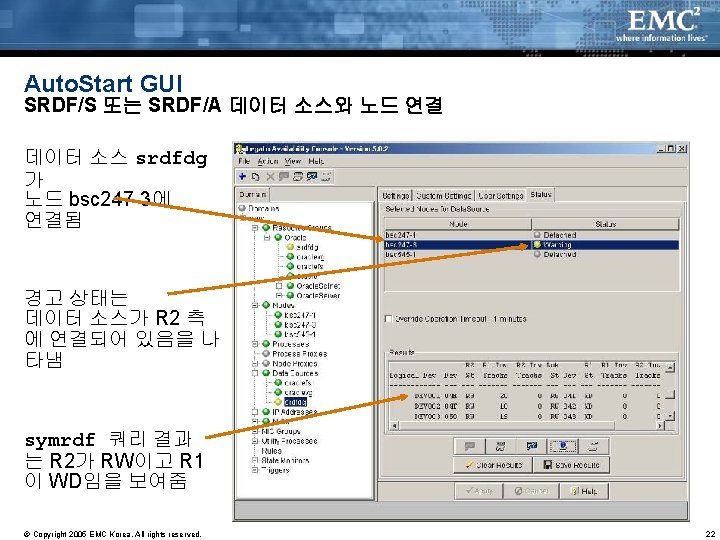Select OracleServer in the tree
This screenshot has width=720, height=540.
click(x=318, y=295)
